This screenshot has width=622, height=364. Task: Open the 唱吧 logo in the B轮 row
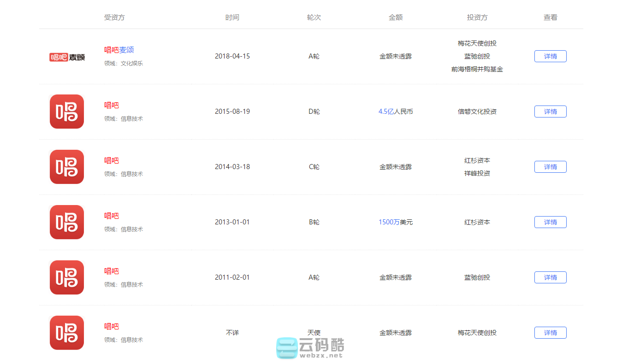(x=66, y=222)
